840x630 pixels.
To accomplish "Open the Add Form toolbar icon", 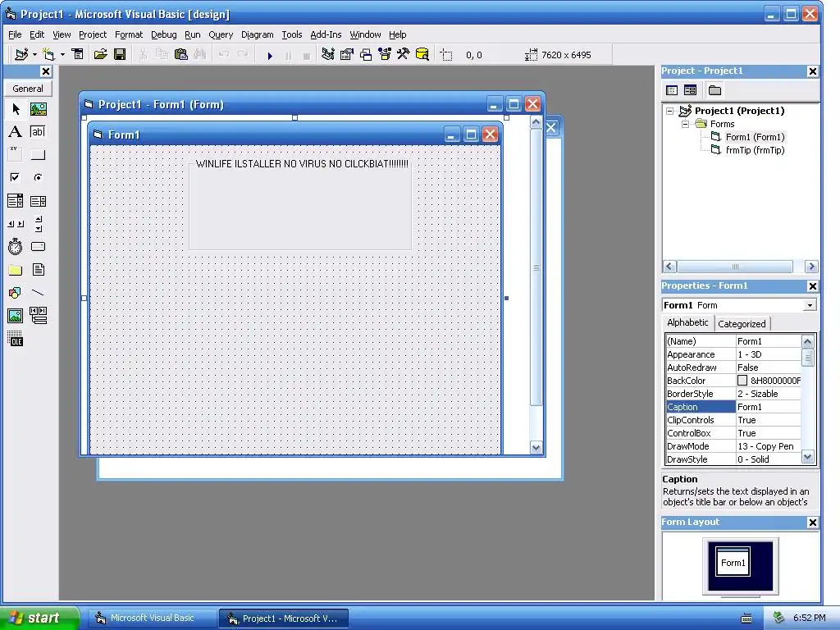I will pos(48,55).
